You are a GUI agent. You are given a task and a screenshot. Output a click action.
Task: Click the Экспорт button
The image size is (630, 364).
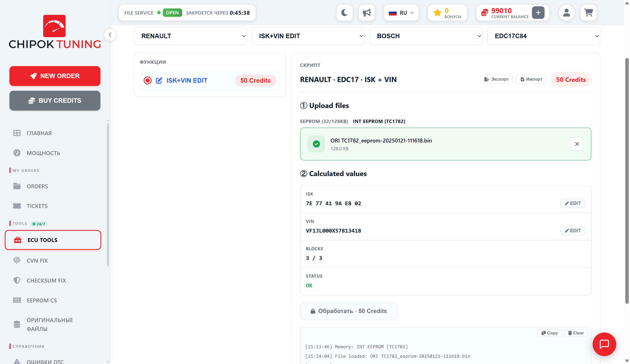click(x=496, y=79)
